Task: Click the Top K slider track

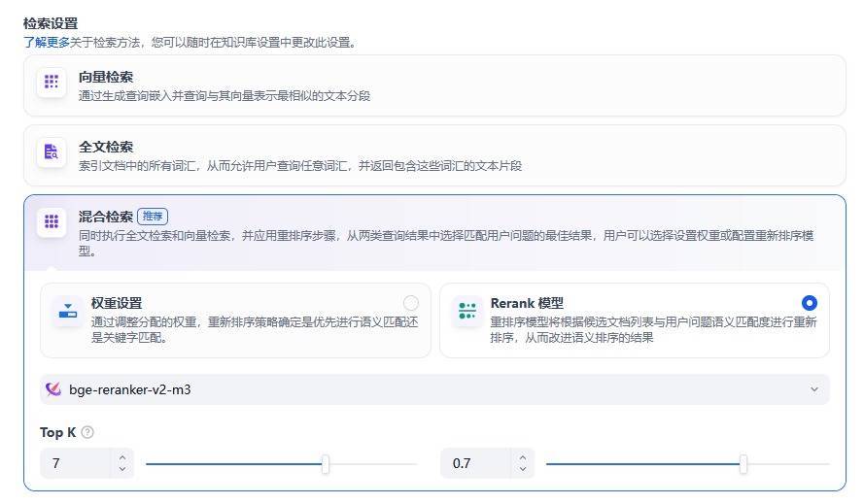Action: click(281, 464)
